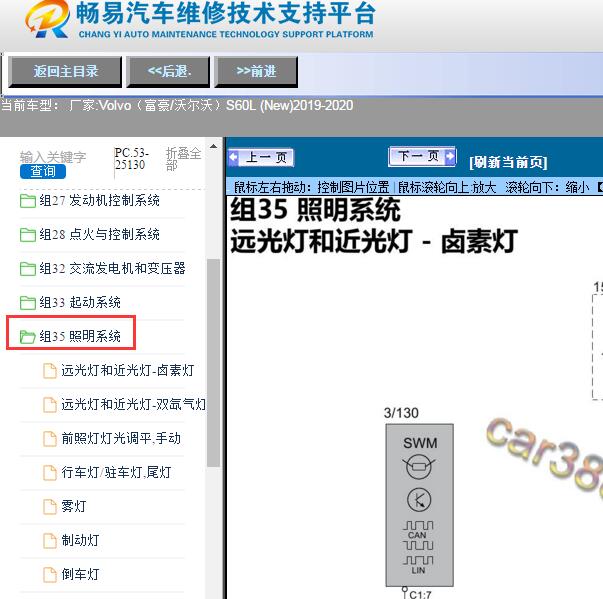The height and width of the screenshot is (599, 603).
Task: Click the 3/130 component label
Action: coord(401,413)
